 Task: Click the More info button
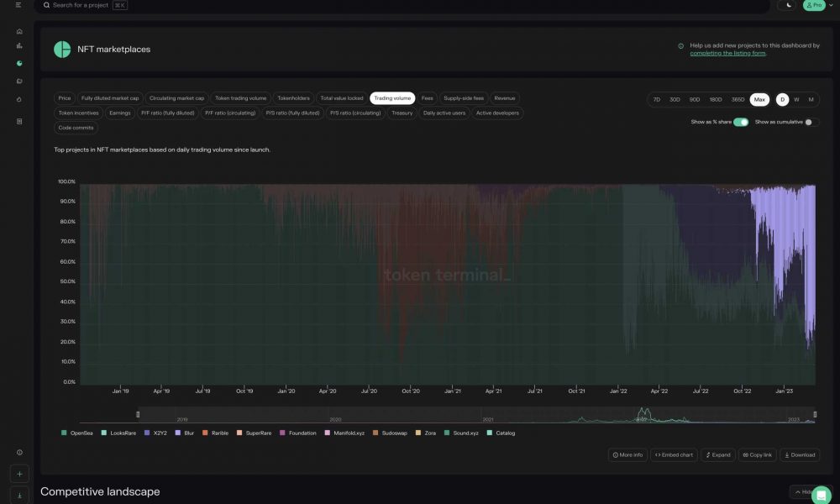click(x=627, y=454)
